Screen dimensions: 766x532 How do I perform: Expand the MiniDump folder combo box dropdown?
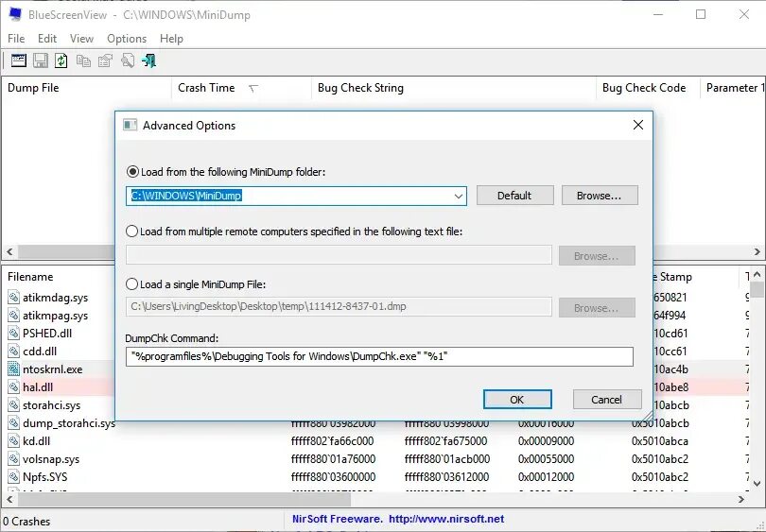tap(459, 196)
